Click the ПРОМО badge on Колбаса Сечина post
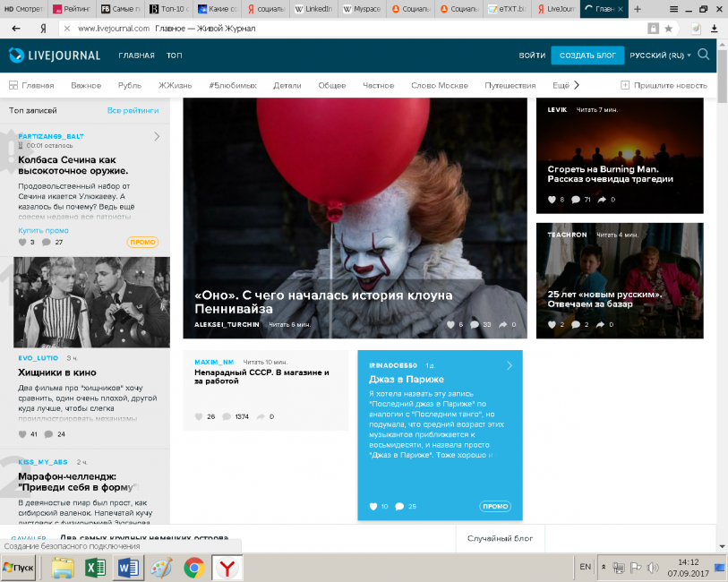The width and height of the screenshot is (728, 582). pyautogui.click(x=142, y=242)
